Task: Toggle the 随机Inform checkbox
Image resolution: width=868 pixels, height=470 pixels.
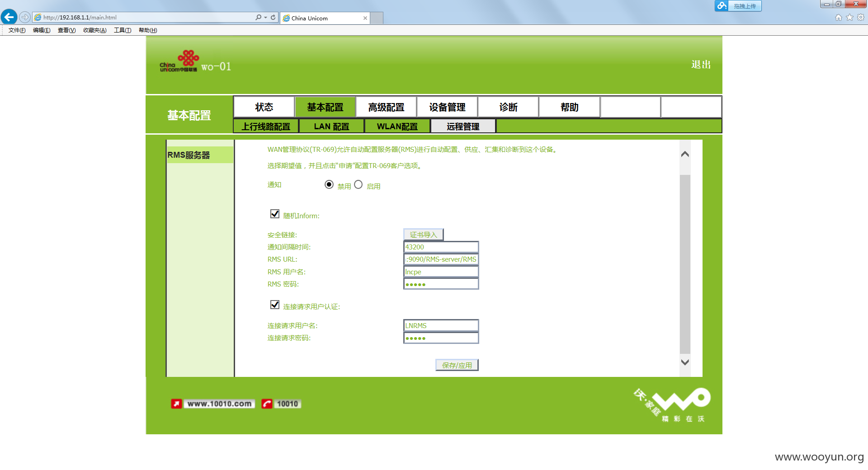Action: (275, 214)
